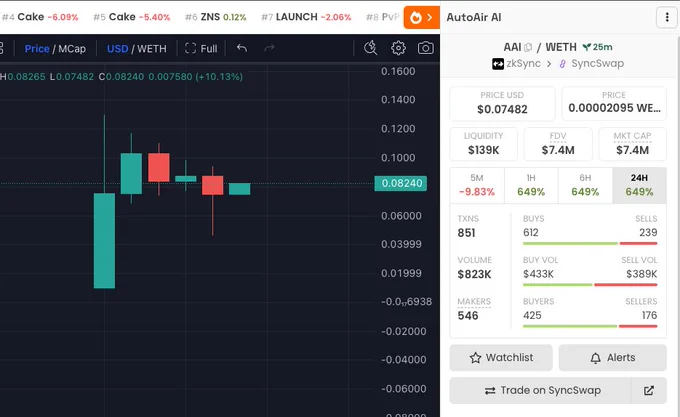Click the LIQUIDITY $139K box
The image size is (680, 417).
(x=484, y=144)
